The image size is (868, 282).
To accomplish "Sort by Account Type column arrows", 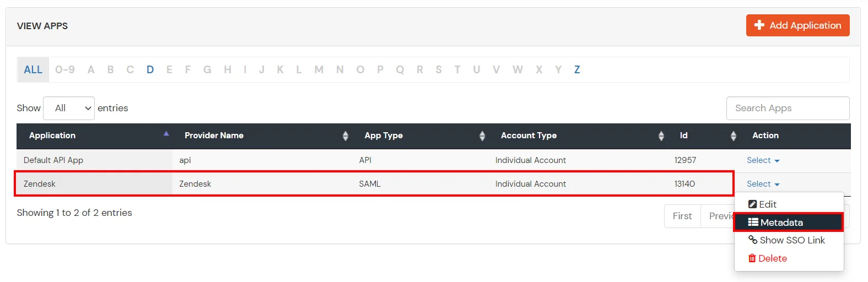I will coord(661,135).
